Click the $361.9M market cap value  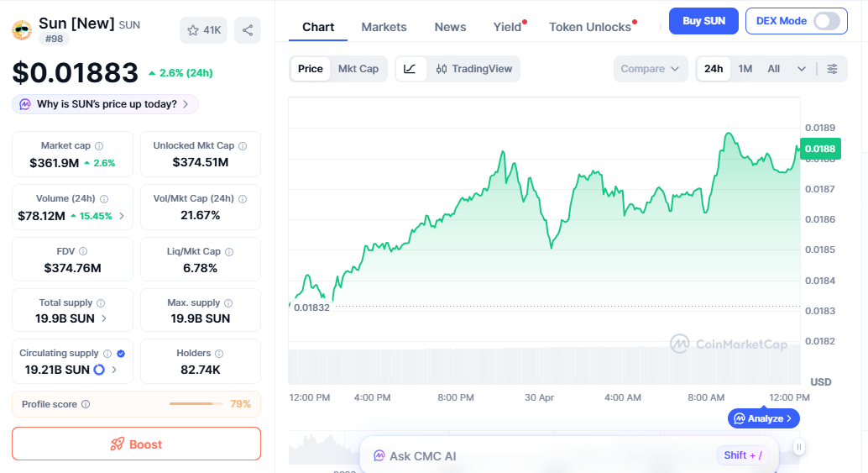[55, 163]
